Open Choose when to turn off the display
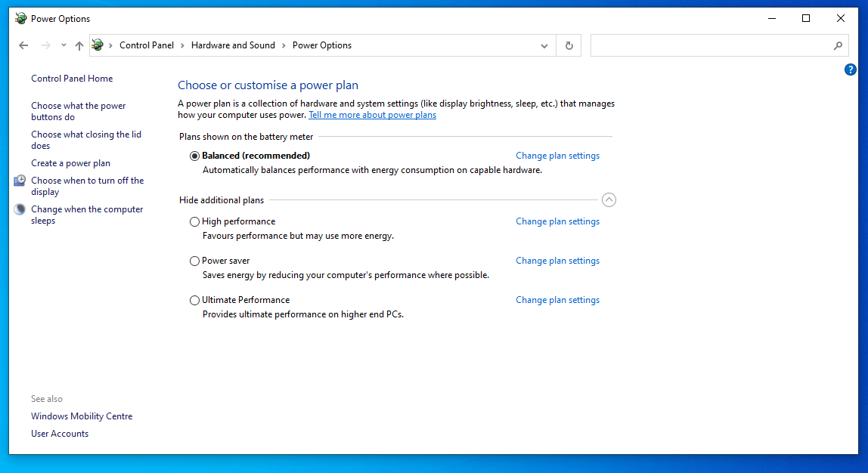The height and width of the screenshot is (473, 868). point(88,186)
